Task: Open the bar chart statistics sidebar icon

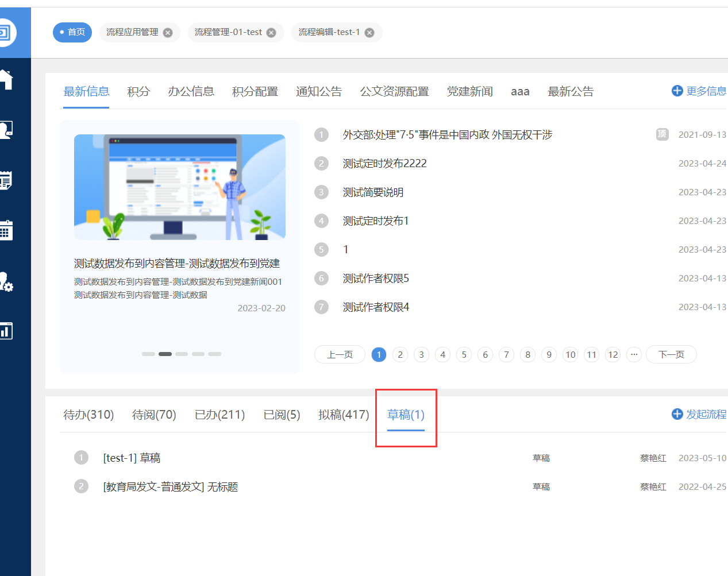Action: click(x=6, y=331)
